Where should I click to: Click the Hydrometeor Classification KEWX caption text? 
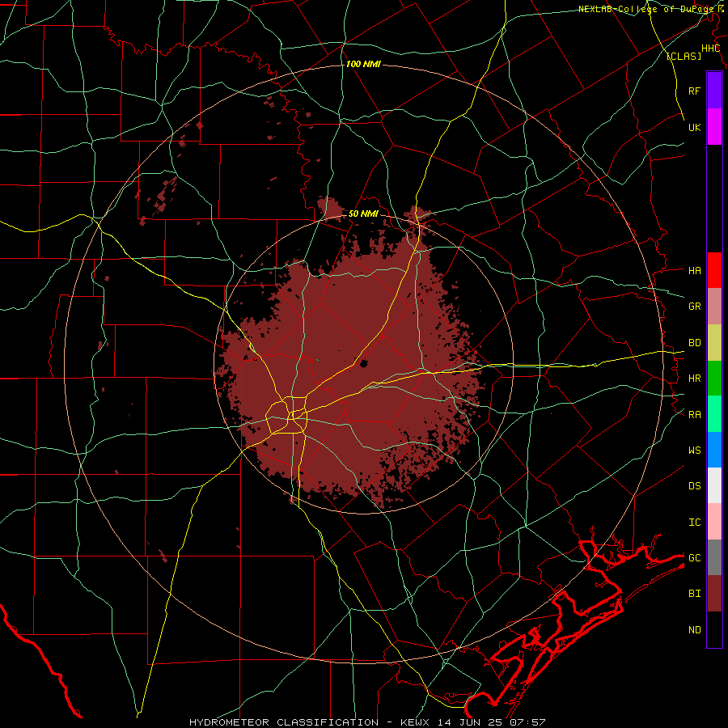tap(367, 722)
